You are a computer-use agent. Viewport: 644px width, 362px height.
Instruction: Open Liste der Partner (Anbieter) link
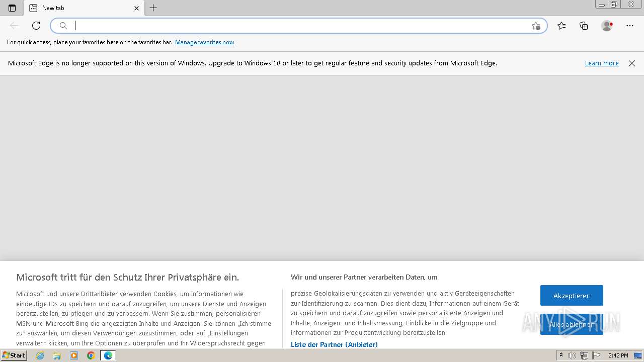(334, 344)
